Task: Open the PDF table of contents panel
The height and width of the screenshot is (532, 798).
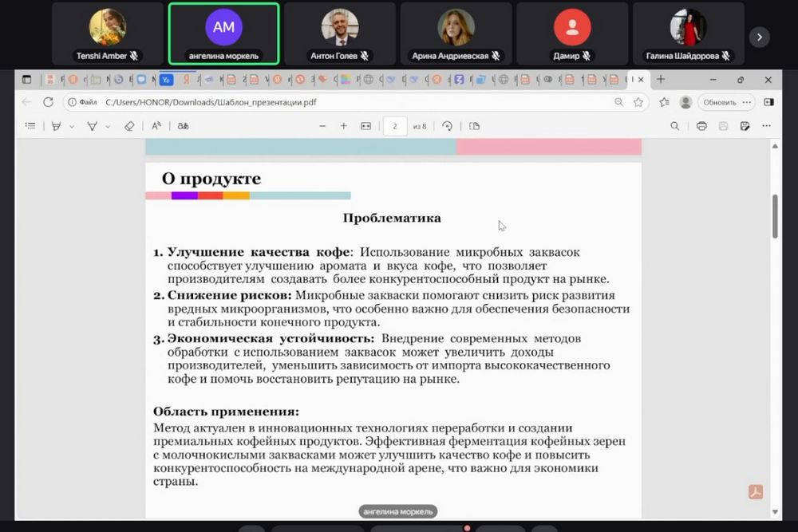Action: tap(30, 126)
